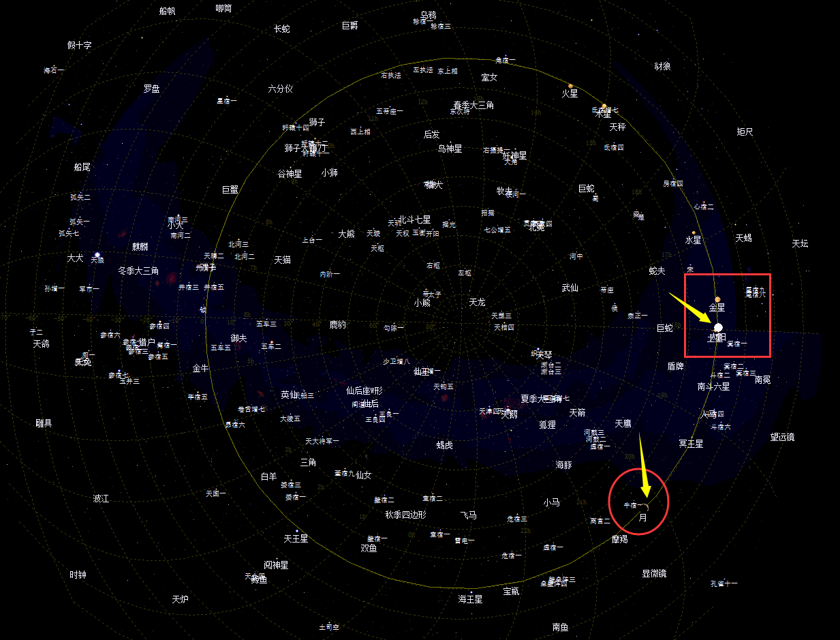Screen dimensions: 840x640
Task: Click the Neptune label 海王星
Action: pos(470,599)
